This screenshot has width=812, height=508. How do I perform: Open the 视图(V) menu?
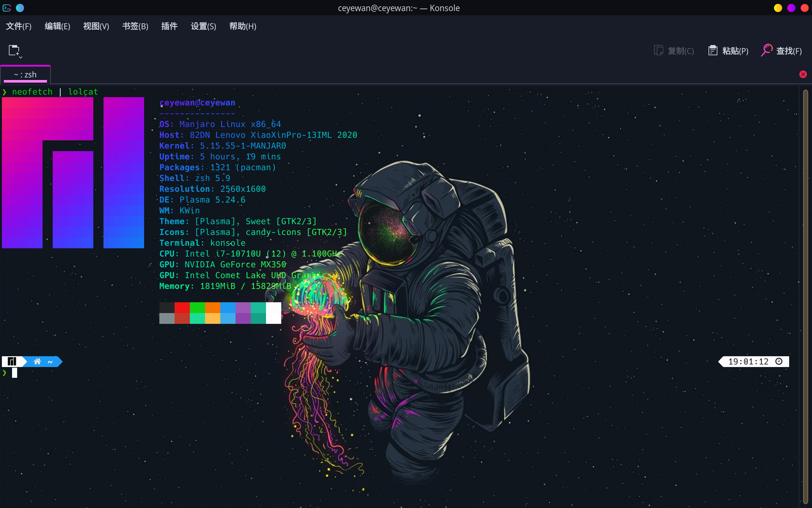[x=96, y=26]
